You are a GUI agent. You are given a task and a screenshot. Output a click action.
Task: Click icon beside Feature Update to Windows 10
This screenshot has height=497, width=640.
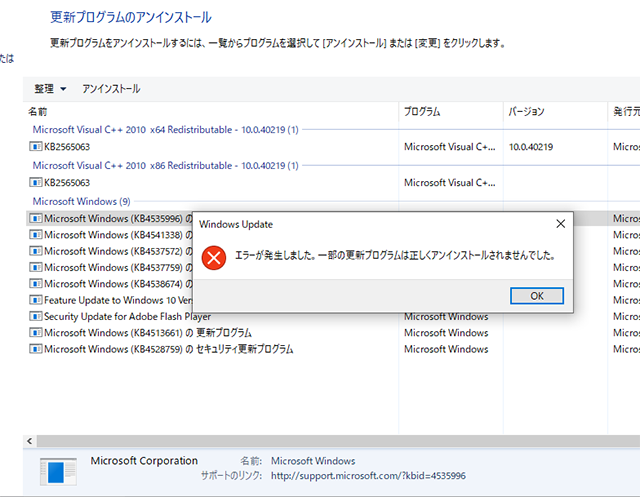[x=36, y=300]
